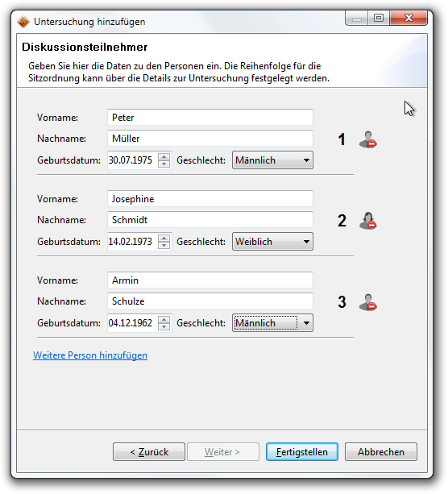The height and width of the screenshot is (494, 448).
Task: Remove participant 2 Josephine Schmidt
Action: 368,221
